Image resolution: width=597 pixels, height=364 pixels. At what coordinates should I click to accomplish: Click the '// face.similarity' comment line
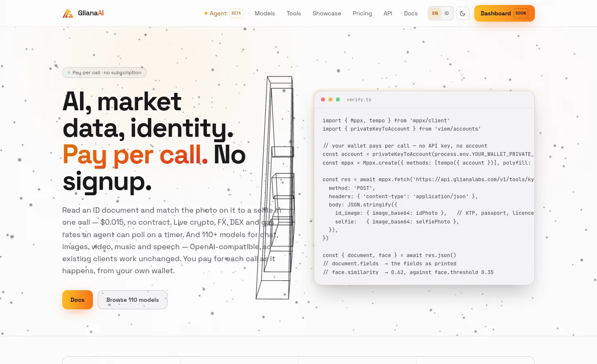pos(408,272)
